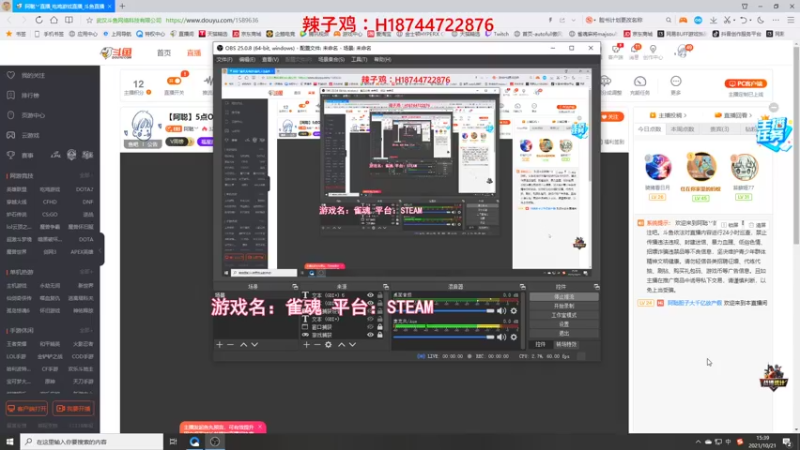Pop out the OBS audio mixer dock panel
Image resolution: width=800 pixels, height=450 pixels.
(522, 287)
